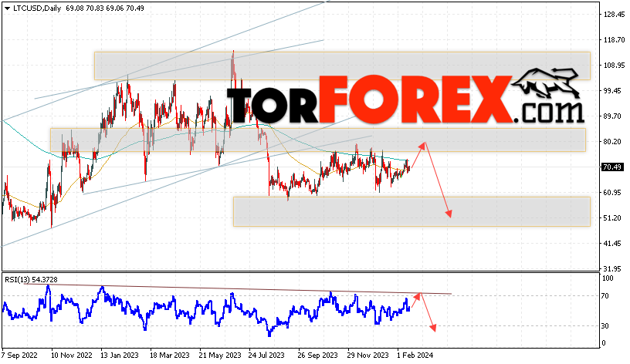The height and width of the screenshot is (364, 630).
Task: Select the 80.20 price axis label
Action: 612,141
